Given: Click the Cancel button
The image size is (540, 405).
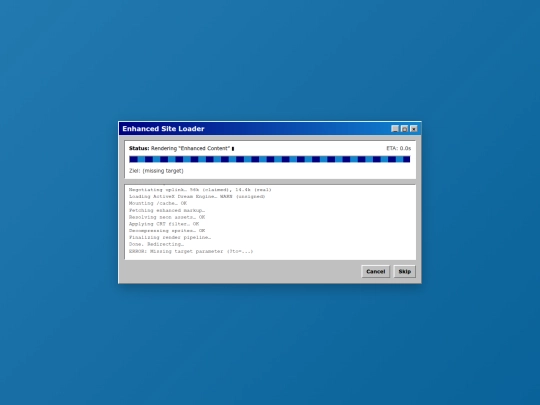Looking at the screenshot, I should pyautogui.click(x=375, y=271).
